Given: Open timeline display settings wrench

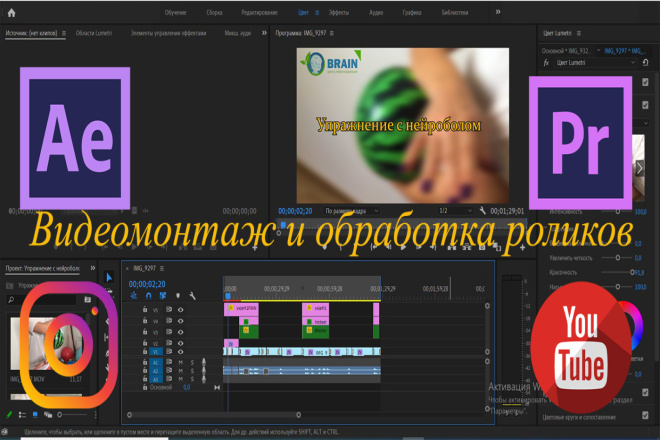Looking at the screenshot, I should tap(192, 296).
